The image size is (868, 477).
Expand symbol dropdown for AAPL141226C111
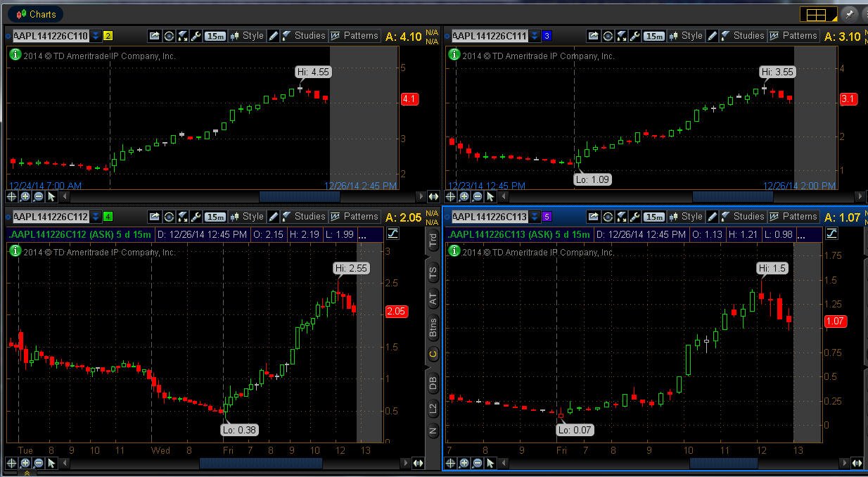535,36
